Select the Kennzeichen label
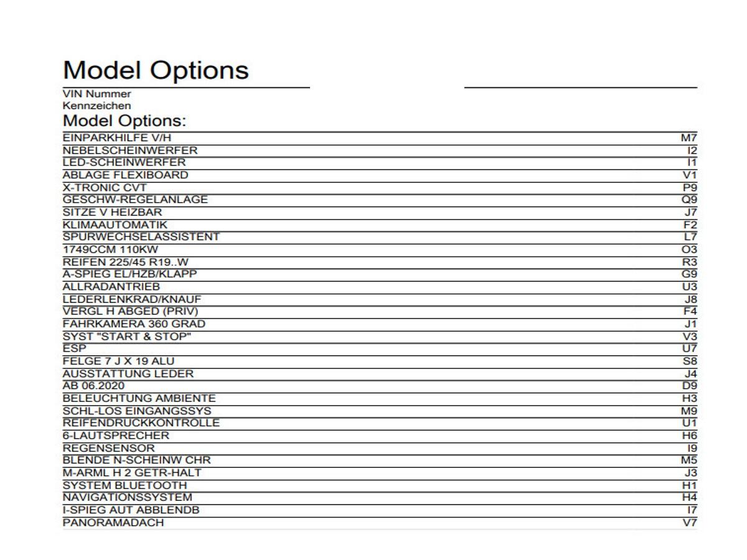 click(97, 106)
